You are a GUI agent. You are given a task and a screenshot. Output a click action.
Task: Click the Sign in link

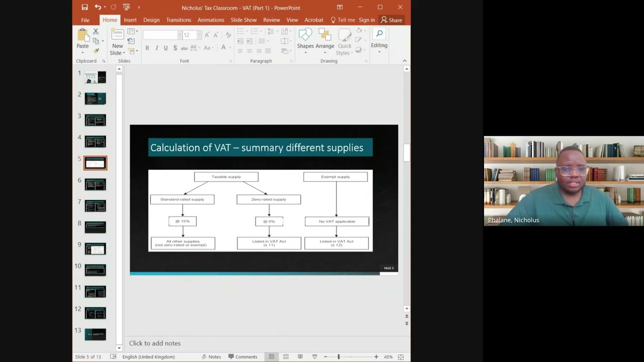(x=367, y=20)
